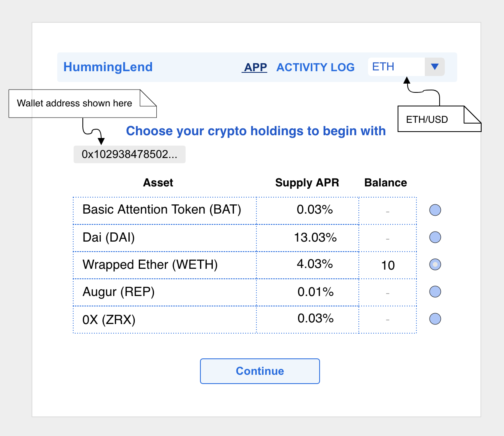
Task: Switch to the APP tab
Action: 255,67
